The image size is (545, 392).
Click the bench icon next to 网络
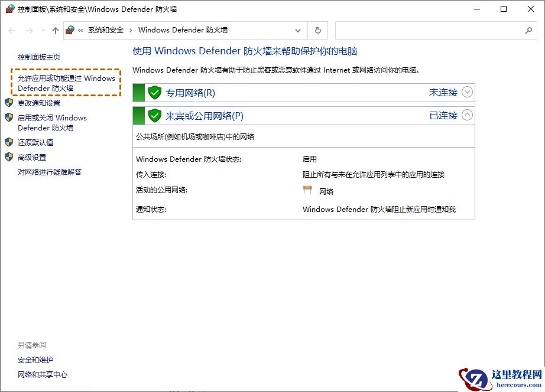click(307, 189)
